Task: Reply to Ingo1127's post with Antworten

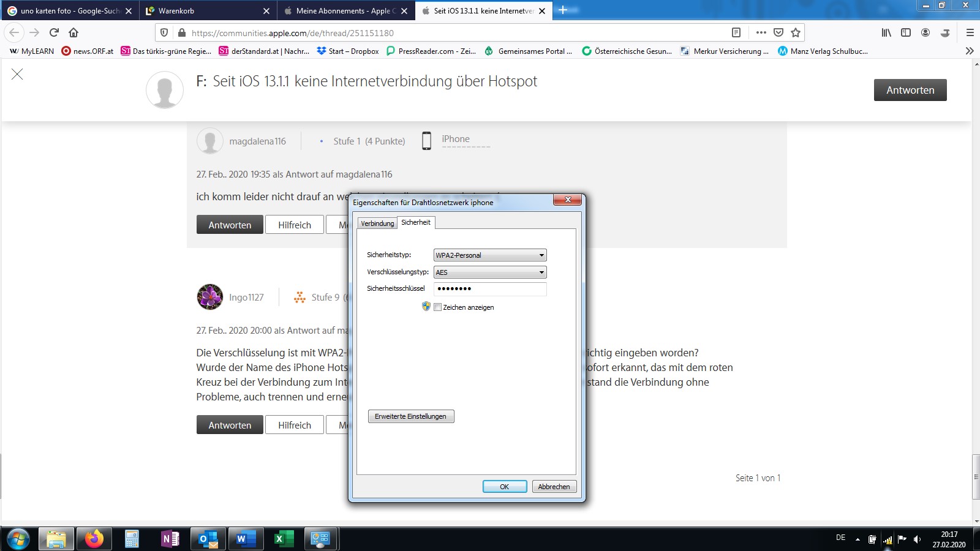Action: coord(230,425)
